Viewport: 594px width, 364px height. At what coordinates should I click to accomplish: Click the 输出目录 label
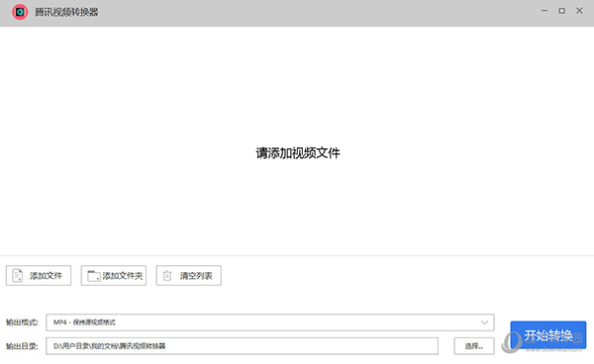click(x=22, y=346)
